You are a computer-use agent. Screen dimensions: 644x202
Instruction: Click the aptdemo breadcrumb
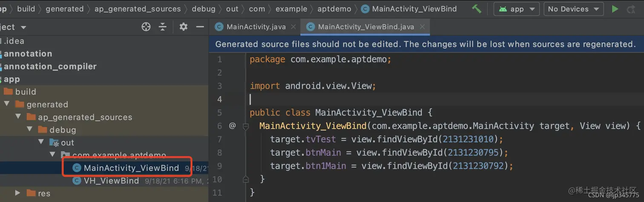[334, 9]
